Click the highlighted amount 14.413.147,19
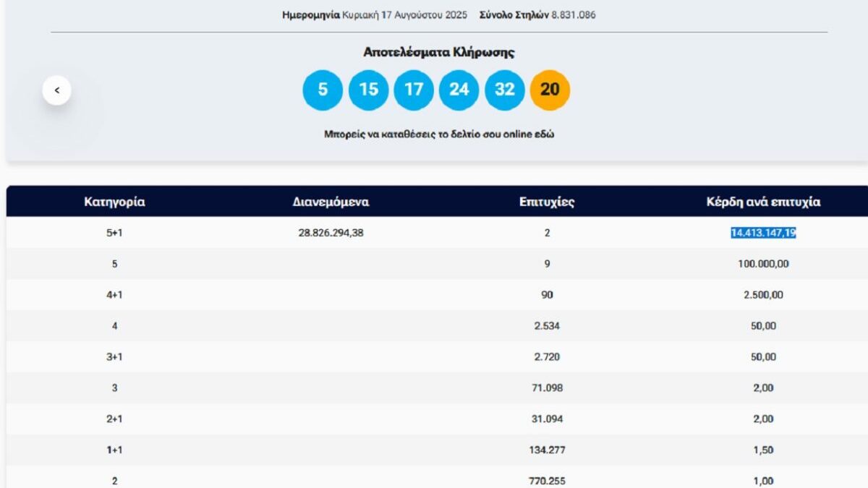 [763, 233]
